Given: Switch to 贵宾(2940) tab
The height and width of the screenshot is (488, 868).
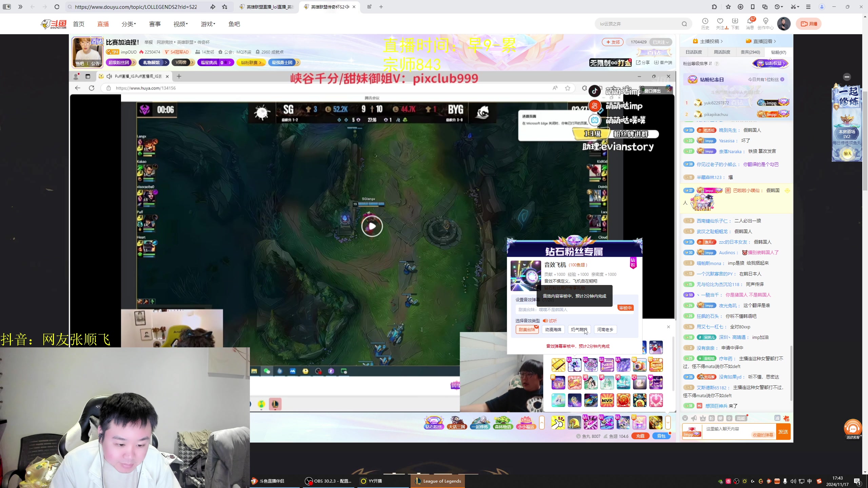Looking at the screenshot, I should (750, 52).
